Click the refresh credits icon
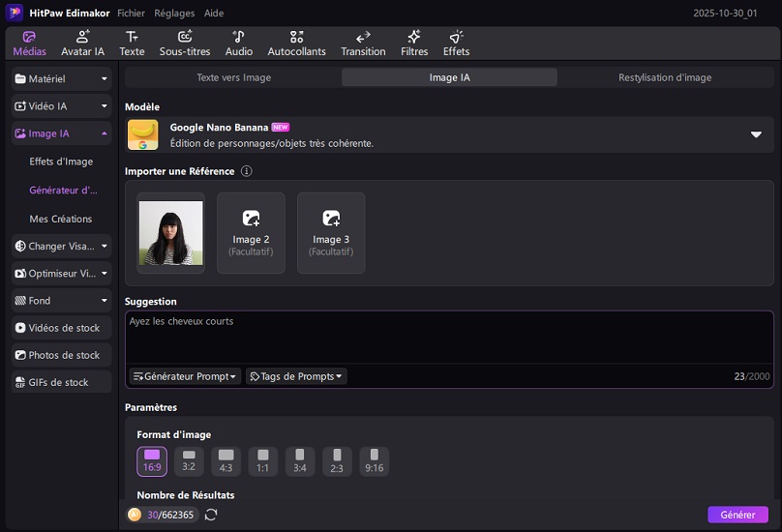The image size is (782, 532). coord(211,515)
